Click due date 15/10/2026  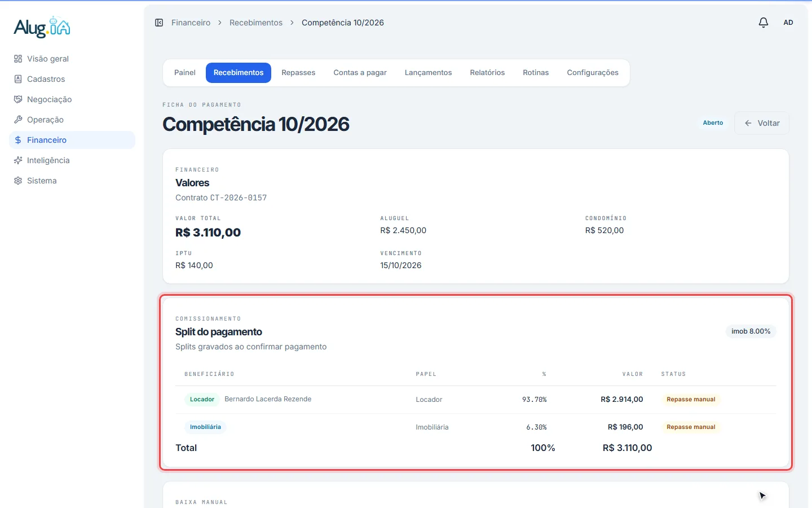pos(401,265)
